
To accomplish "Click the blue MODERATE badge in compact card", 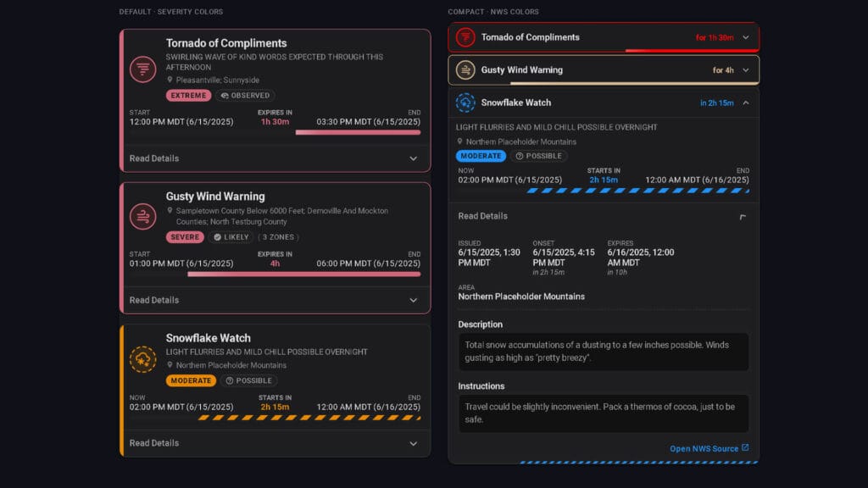I will [481, 156].
